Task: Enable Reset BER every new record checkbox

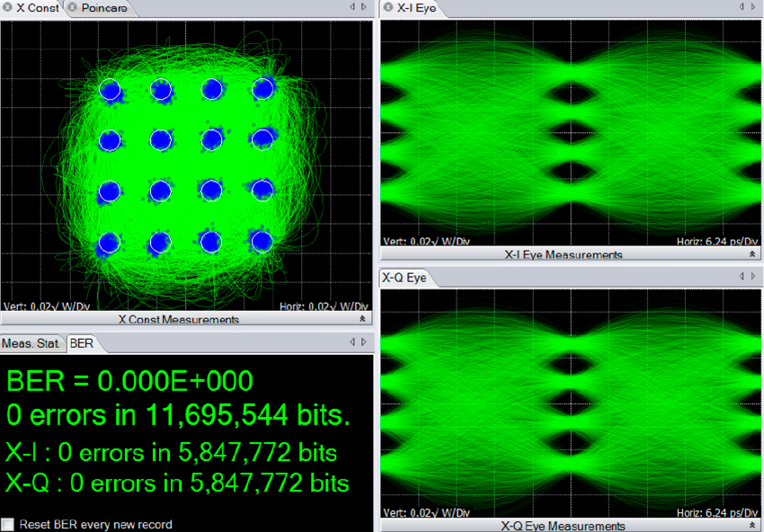Action: coord(8,524)
